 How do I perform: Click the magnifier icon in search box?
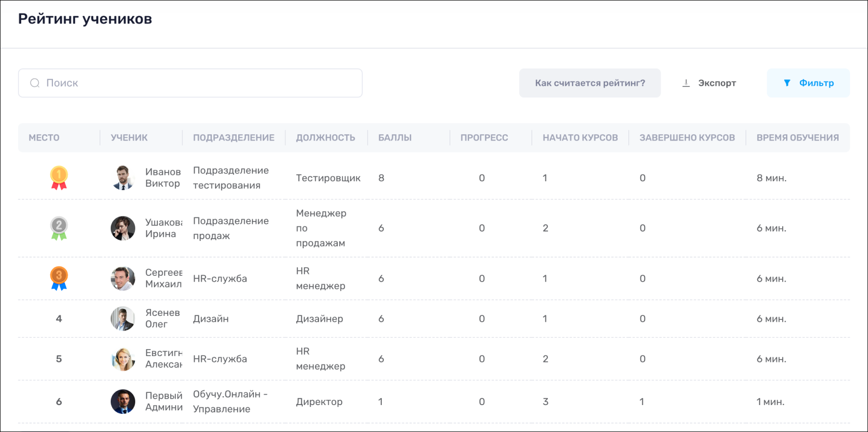(x=35, y=83)
